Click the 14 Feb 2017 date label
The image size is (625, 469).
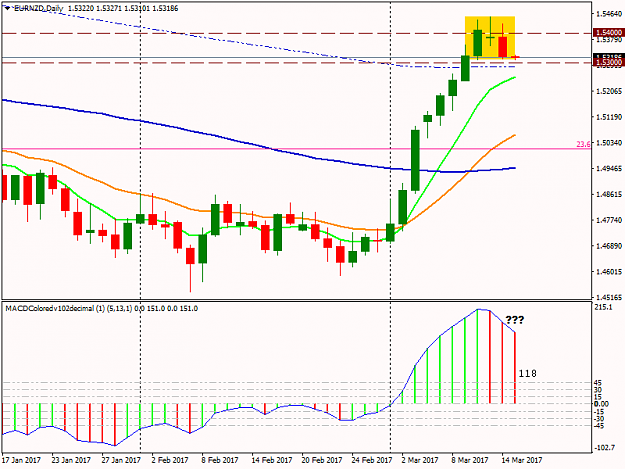coord(271,460)
